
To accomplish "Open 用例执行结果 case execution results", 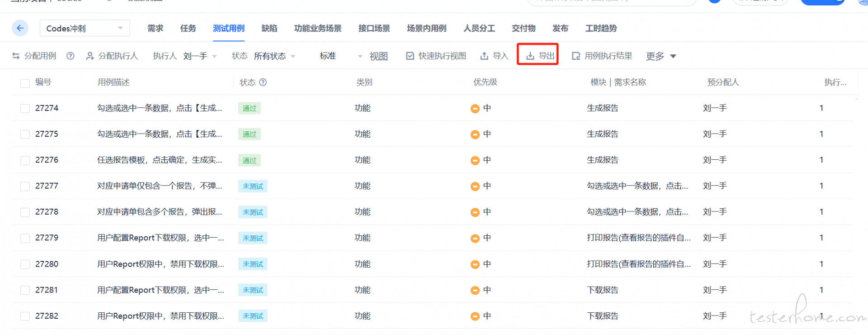I will 602,56.
